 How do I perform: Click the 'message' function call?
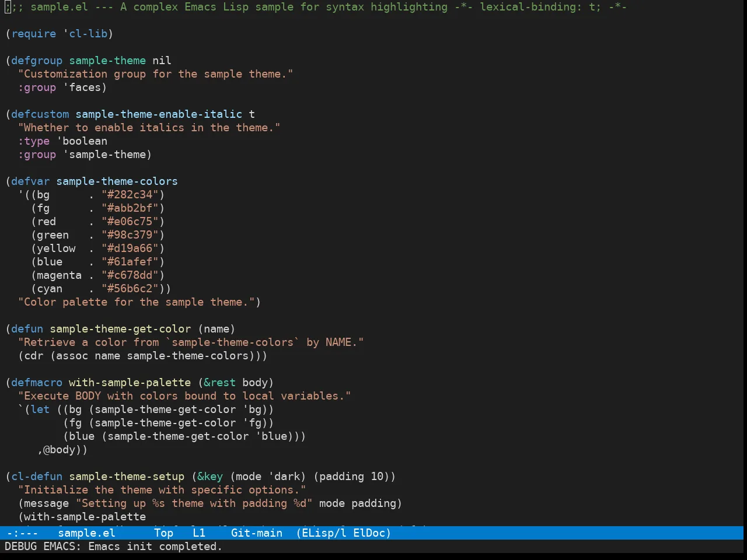click(x=47, y=503)
